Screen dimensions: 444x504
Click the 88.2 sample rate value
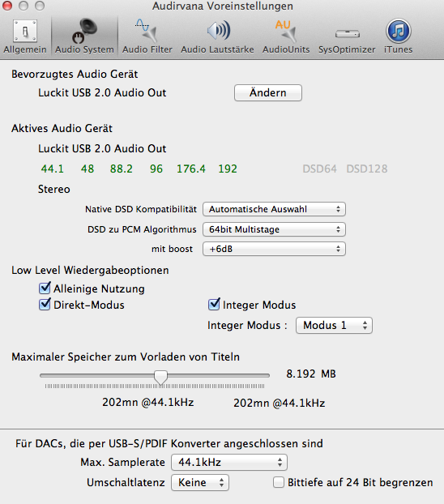tap(122, 169)
